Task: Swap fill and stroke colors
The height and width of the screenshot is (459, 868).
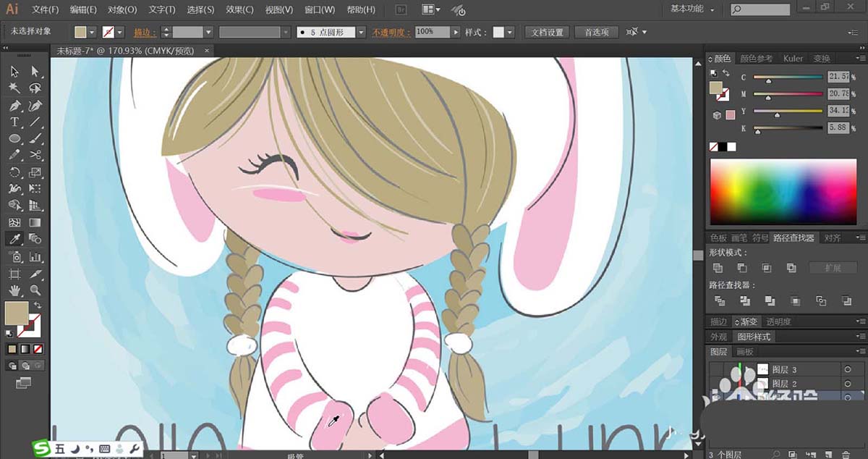Action: [37, 306]
